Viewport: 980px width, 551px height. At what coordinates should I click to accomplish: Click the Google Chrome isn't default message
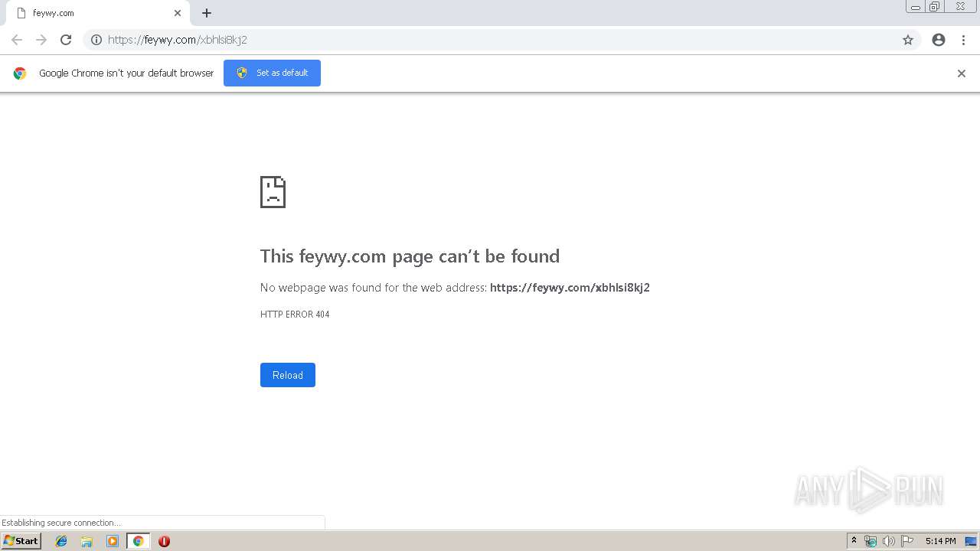pos(126,73)
